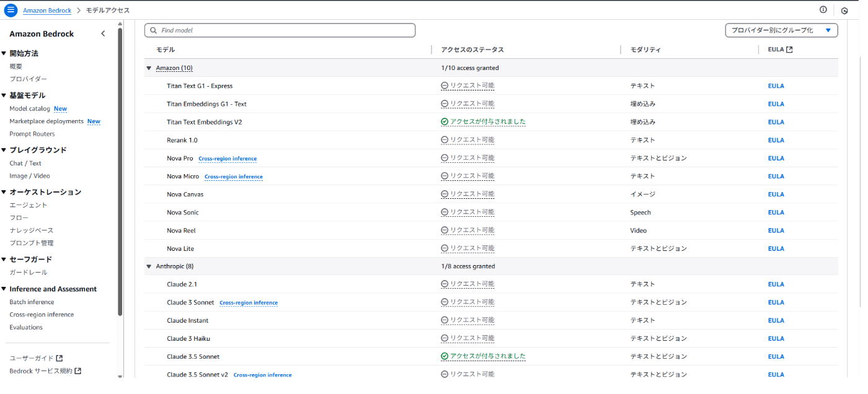Open Evaluations in the sidebar
This screenshot has height=394, width=868.
coord(26,327)
